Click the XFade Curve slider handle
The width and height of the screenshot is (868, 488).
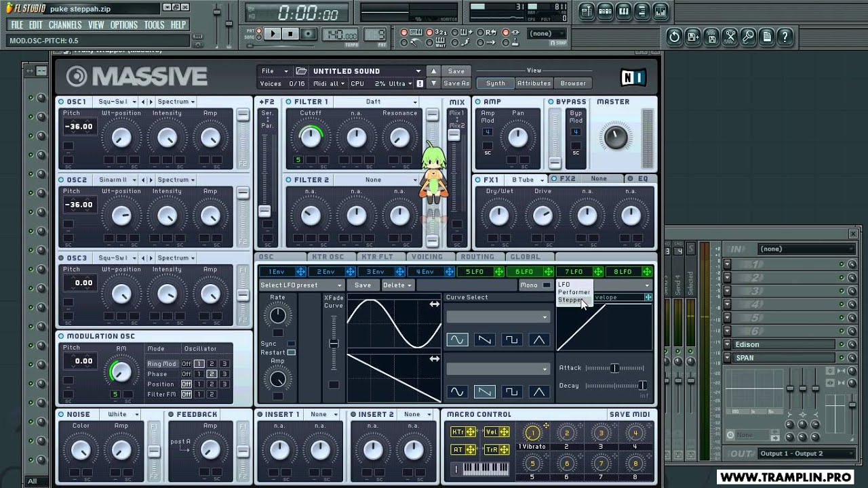333,344
